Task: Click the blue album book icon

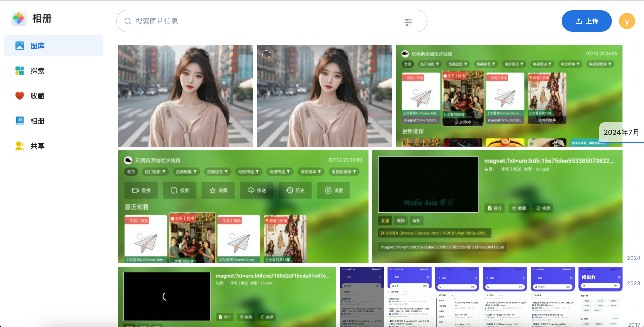Action: tap(19, 121)
